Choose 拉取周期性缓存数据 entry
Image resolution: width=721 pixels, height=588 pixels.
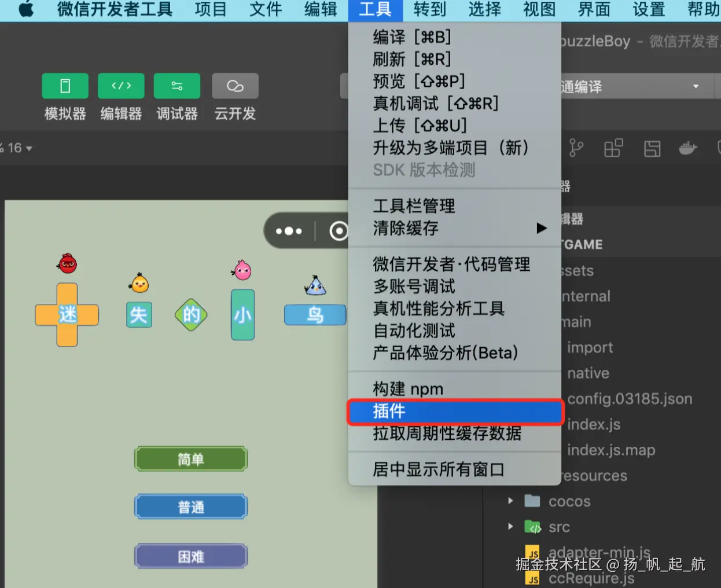pos(455,433)
